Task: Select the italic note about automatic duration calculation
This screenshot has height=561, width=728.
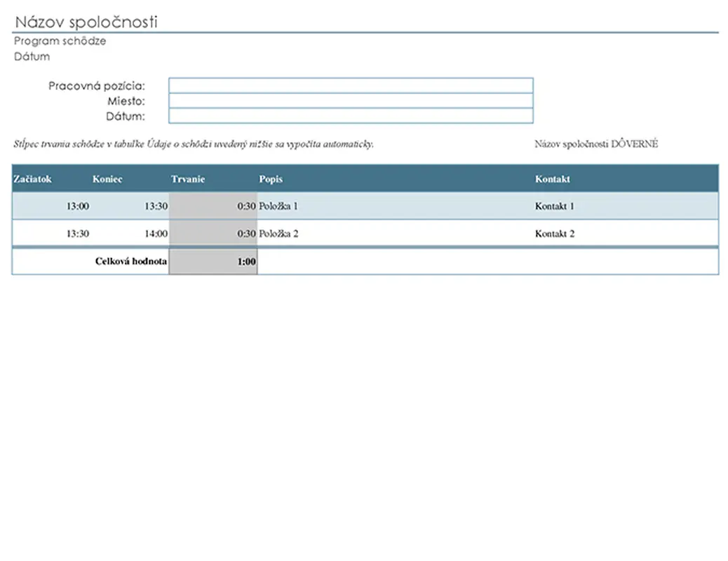Action: point(194,144)
